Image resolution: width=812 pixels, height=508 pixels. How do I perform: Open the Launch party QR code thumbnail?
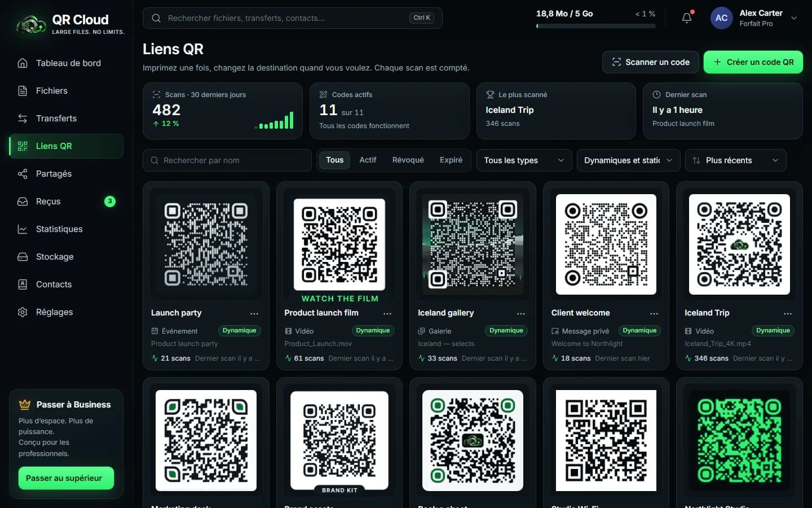click(x=206, y=244)
